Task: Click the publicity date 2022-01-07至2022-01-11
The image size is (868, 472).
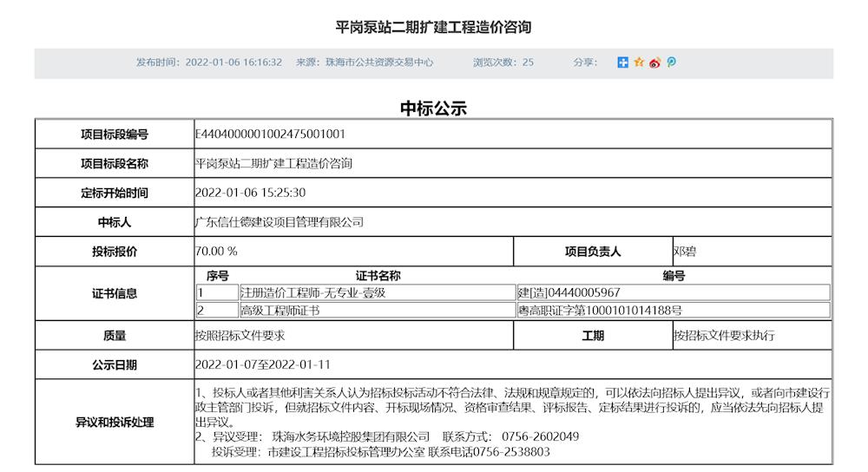Action: point(263,364)
